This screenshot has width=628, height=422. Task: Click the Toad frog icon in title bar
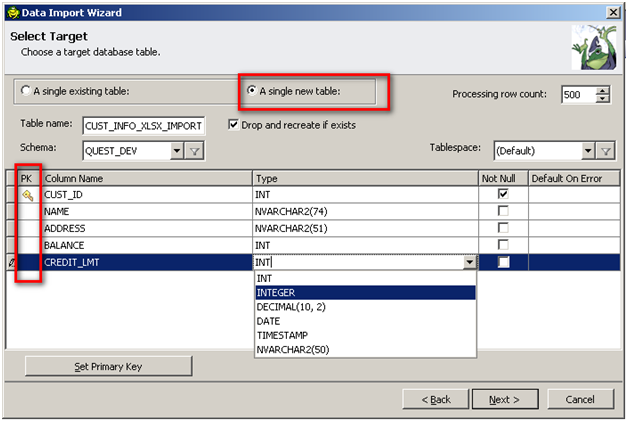coord(12,11)
